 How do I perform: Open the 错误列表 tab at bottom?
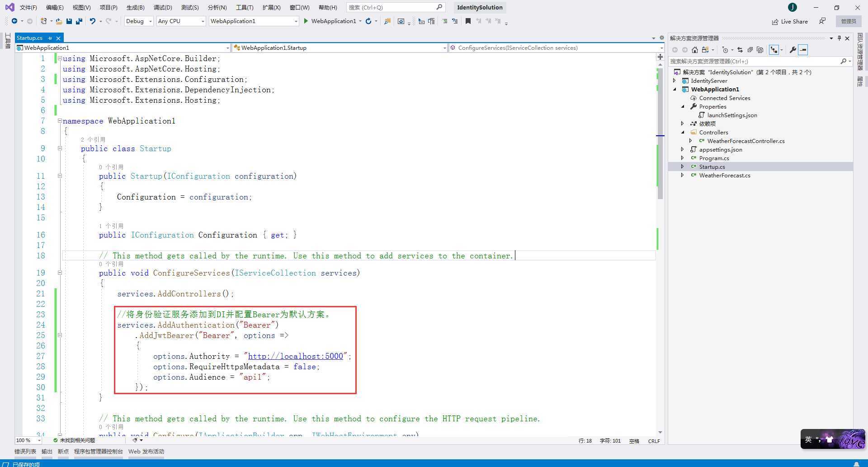25,451
